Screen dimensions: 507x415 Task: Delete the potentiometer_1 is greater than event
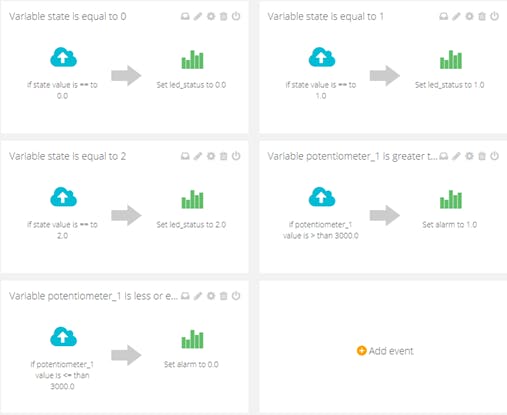482,156
